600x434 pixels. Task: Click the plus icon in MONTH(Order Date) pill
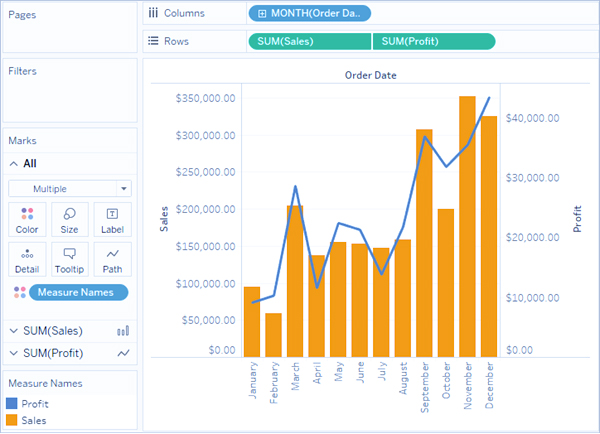(x=262, y=14)
